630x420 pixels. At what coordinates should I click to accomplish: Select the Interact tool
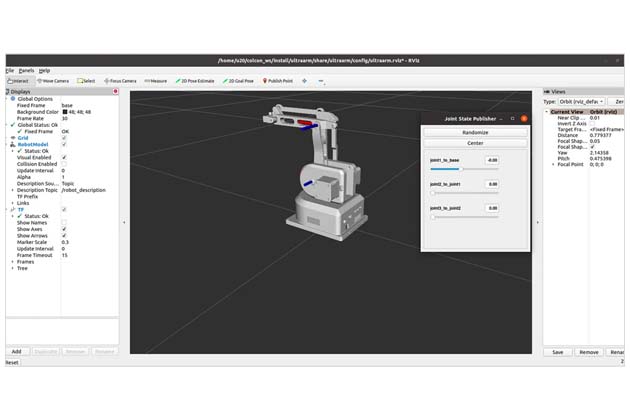point(18,81)
